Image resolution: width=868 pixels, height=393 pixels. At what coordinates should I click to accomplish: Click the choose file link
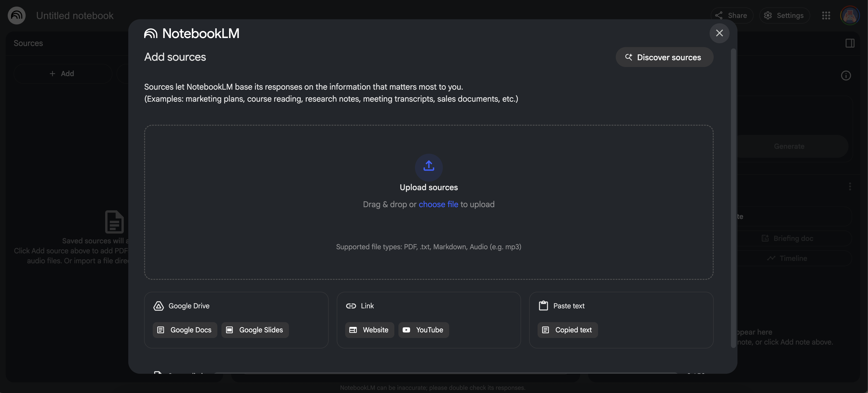(x=438, y=204)
